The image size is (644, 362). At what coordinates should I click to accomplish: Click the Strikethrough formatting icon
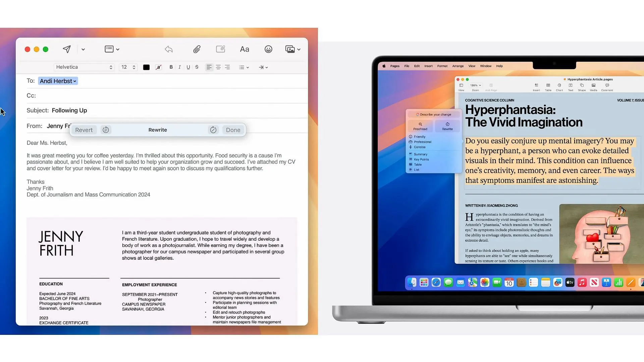coord(196,67)
